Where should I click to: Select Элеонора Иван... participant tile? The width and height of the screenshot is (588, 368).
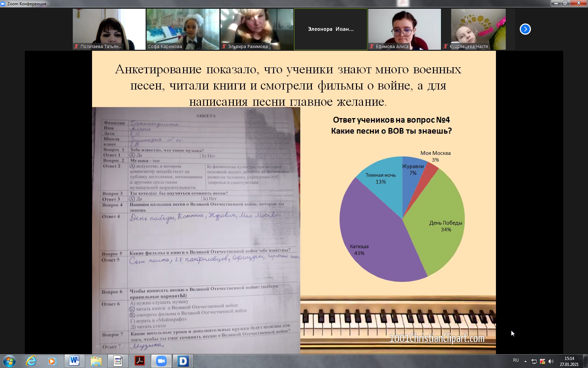(331, 29)
